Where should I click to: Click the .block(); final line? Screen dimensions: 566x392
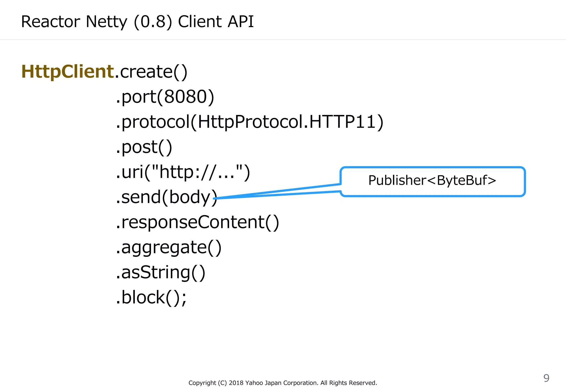coord(151,297)
